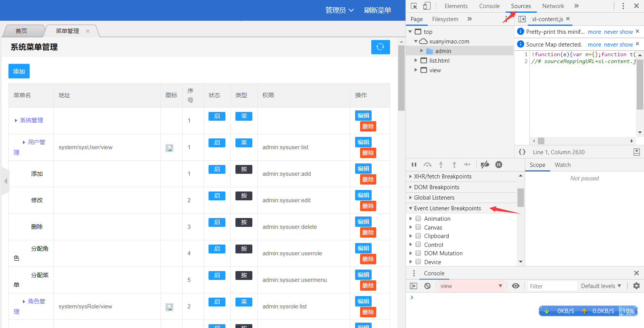Toggle pause on exceptions icon

point(499,165)
